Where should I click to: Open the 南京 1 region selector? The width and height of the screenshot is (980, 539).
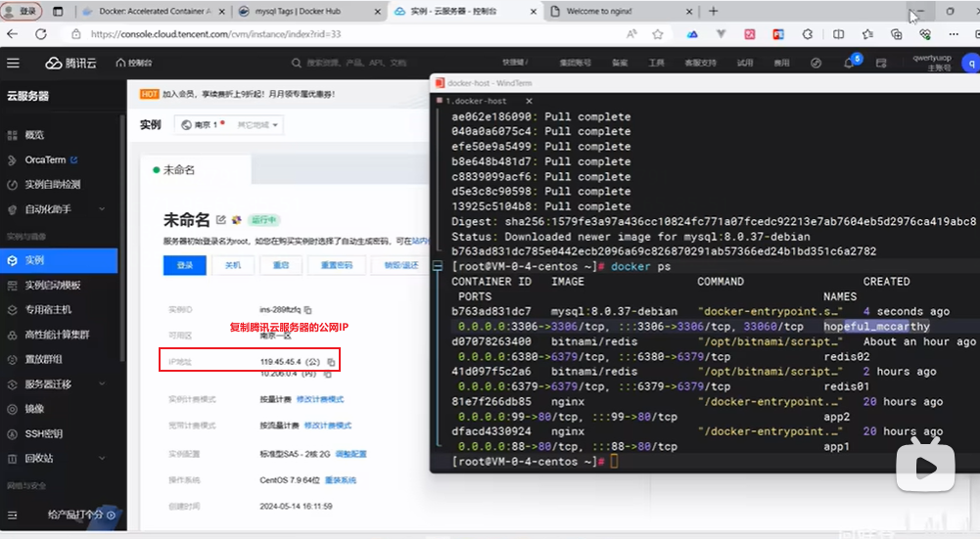tap(203, 125)
